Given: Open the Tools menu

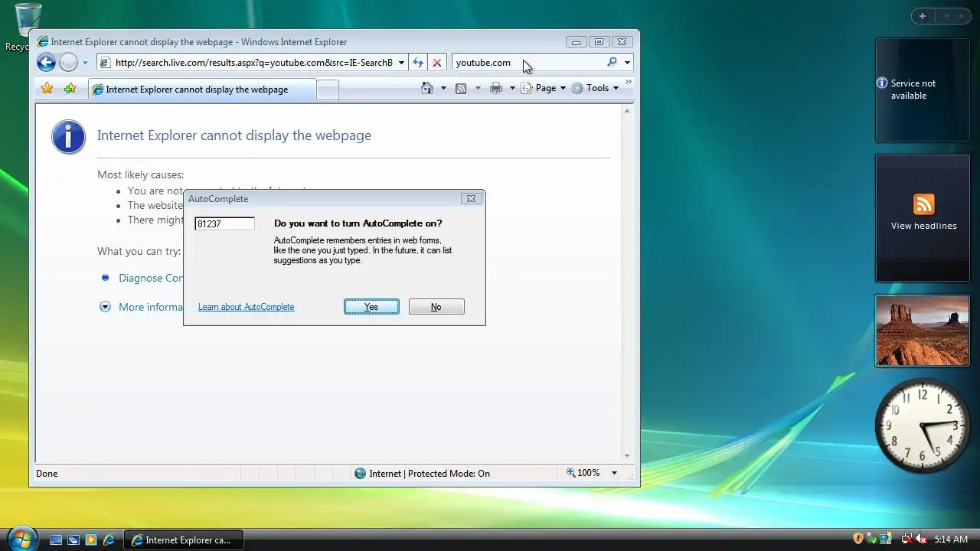Looking at the screenshot, I should [595, 88].
